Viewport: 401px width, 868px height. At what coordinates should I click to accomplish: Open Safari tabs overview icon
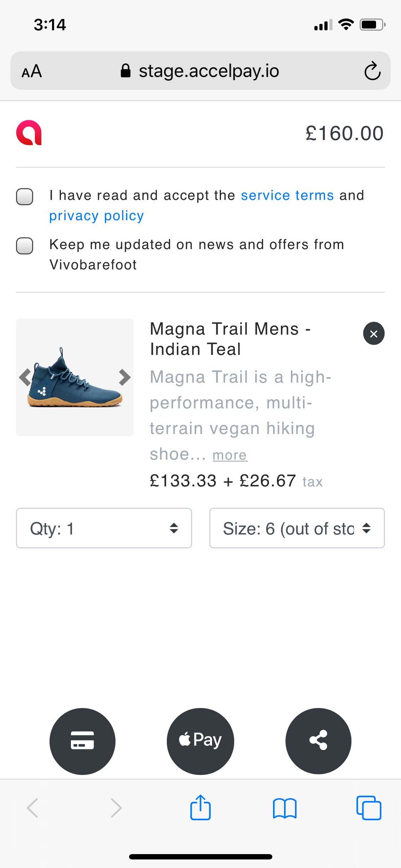click(369, 808)
